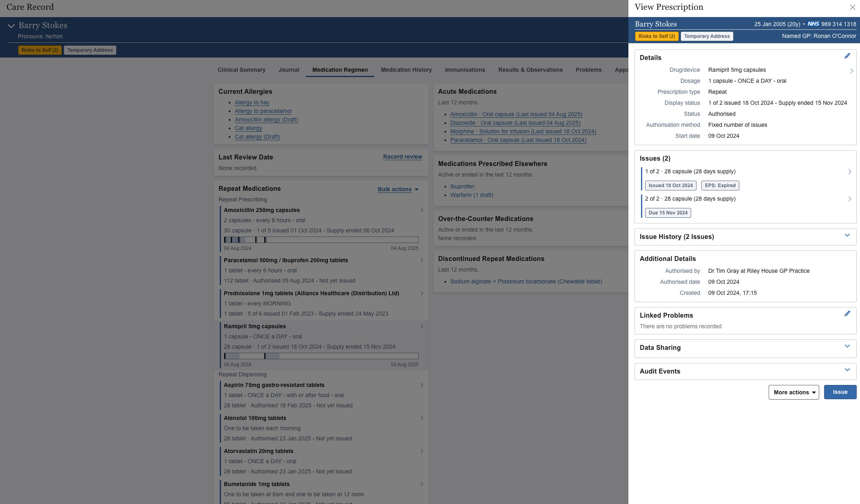Open issue 2 of 2 with its chevron
The image size is (860, 504).
[x=849, y=199]
